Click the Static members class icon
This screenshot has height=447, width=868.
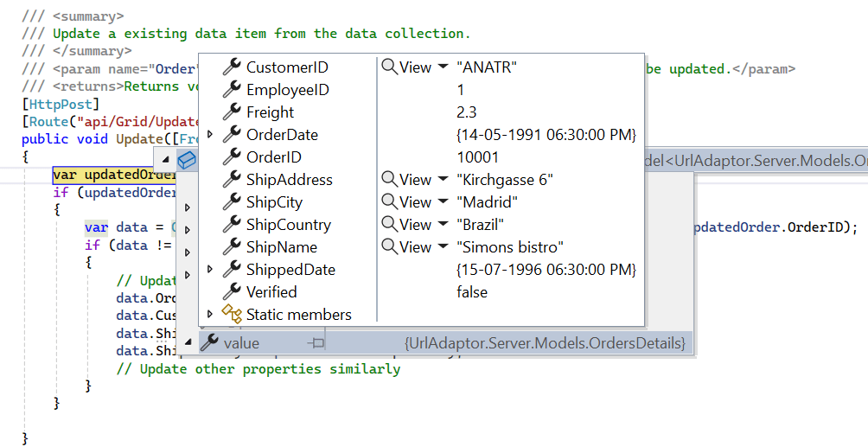pyautogui.click(x=231, y=315)
